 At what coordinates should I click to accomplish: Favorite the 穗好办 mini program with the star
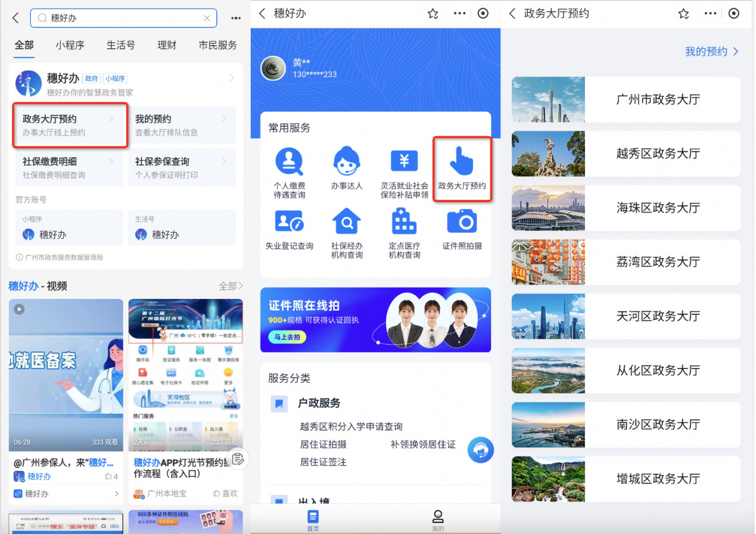[433, 13]
